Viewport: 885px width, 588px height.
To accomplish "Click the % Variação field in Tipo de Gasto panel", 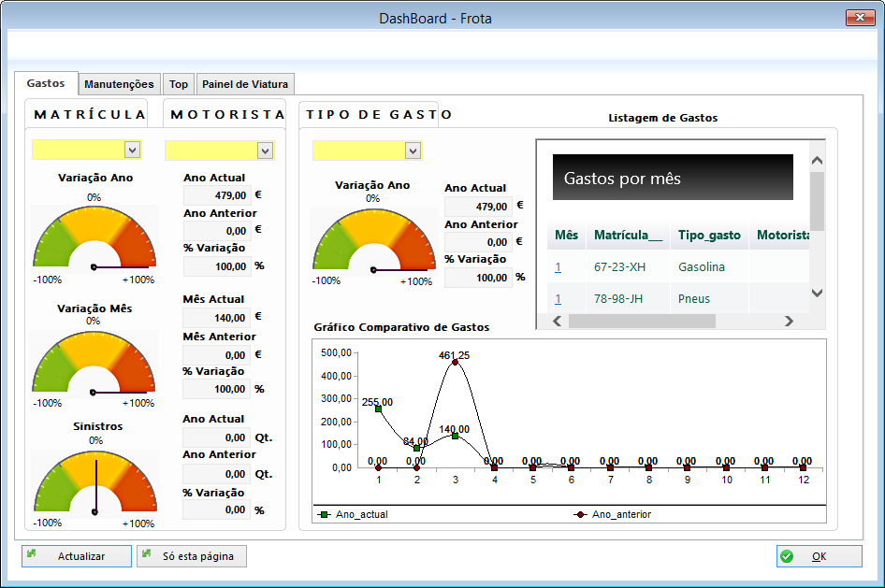I will tap(478, 278).
